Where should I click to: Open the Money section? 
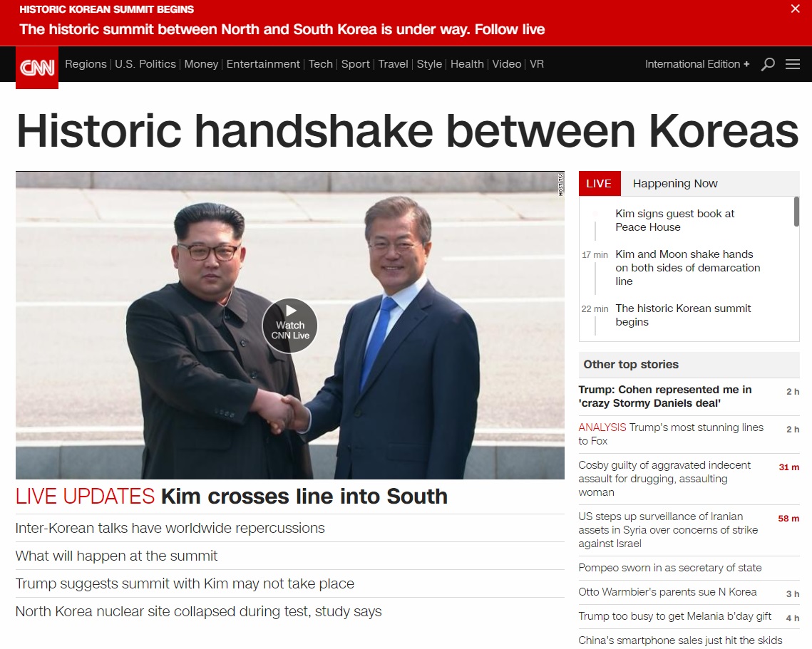[201, 64]
